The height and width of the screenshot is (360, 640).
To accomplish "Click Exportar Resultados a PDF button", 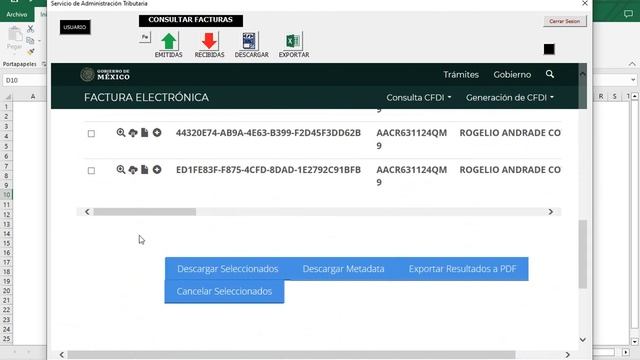I will pyautogui.click(x=462, y=269).
